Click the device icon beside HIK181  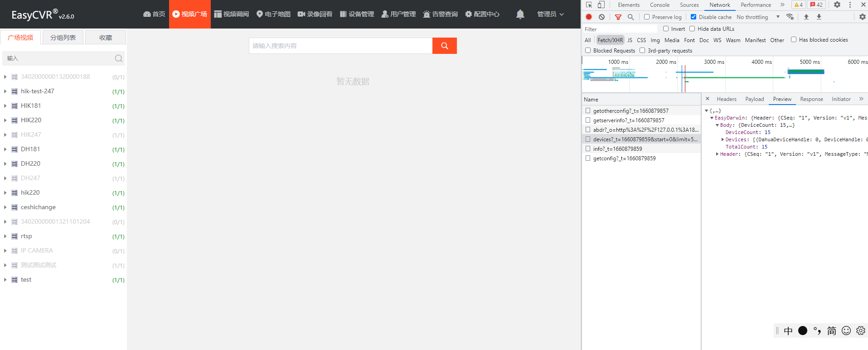coord(15,106)
